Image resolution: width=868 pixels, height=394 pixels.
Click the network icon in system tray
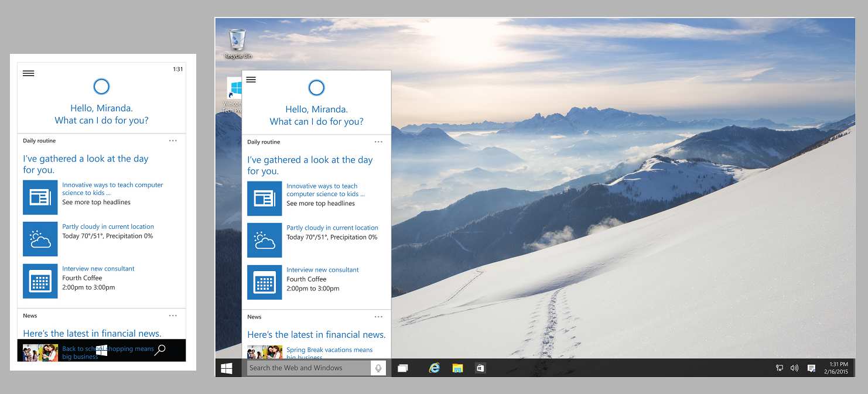point(780,368)
